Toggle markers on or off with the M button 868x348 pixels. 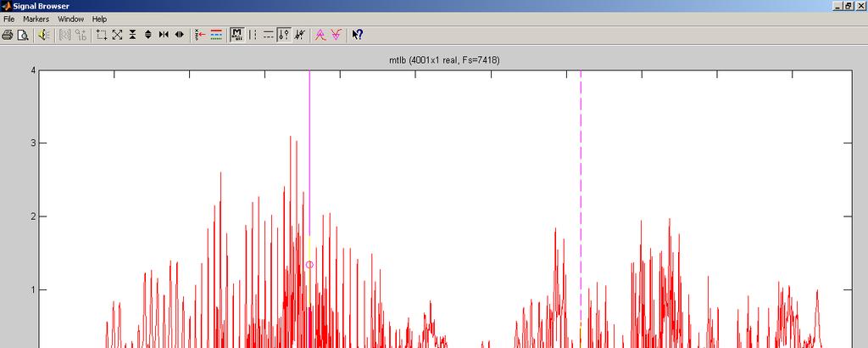(x=237, y=35)
